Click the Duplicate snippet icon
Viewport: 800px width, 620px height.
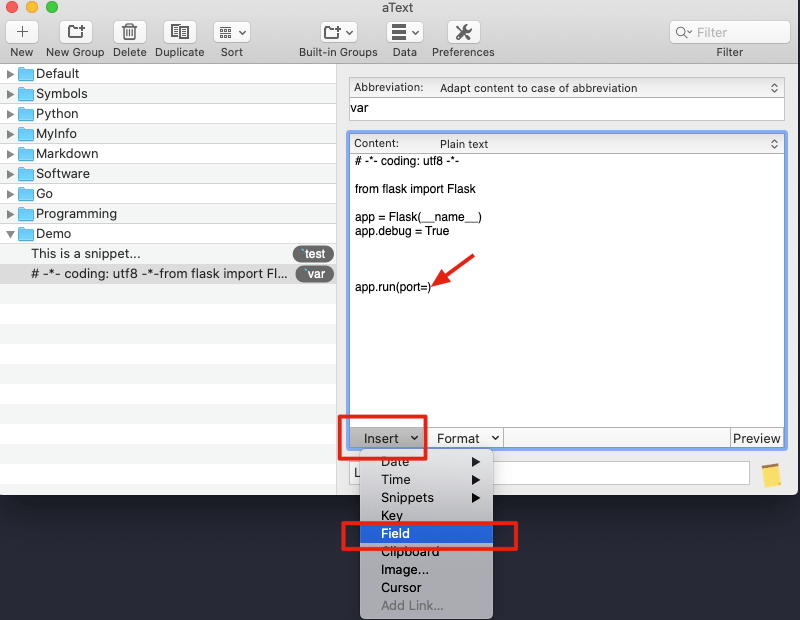coord(180,32)
